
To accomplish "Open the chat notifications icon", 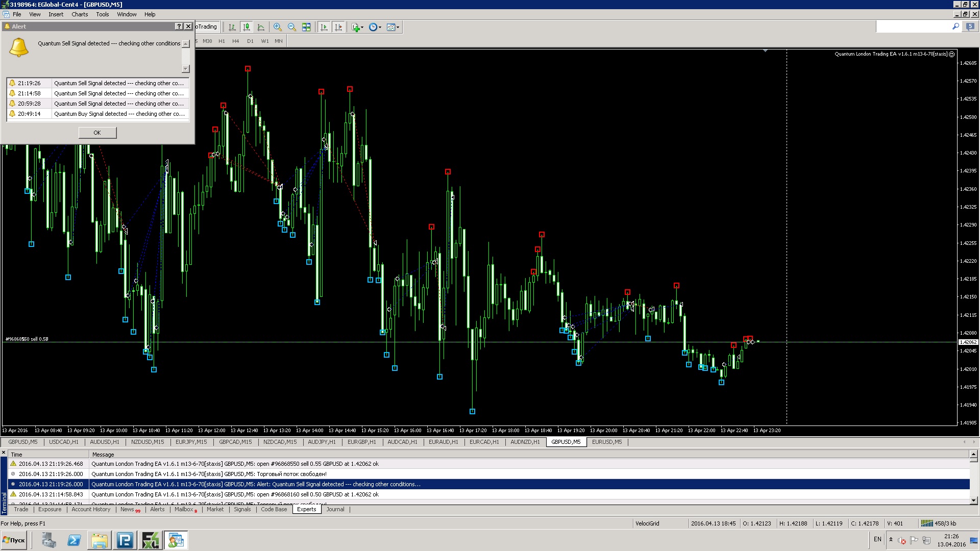I will (970, 27).
